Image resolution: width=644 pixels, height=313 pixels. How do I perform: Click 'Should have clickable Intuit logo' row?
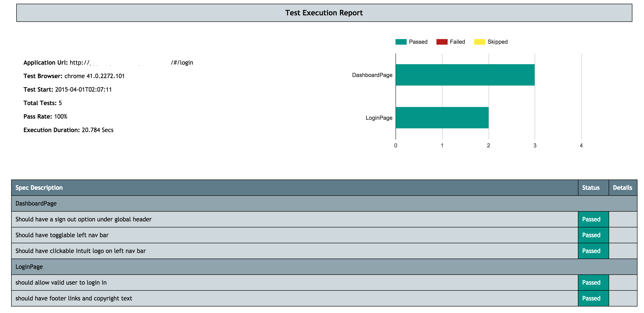coord(80,251)
